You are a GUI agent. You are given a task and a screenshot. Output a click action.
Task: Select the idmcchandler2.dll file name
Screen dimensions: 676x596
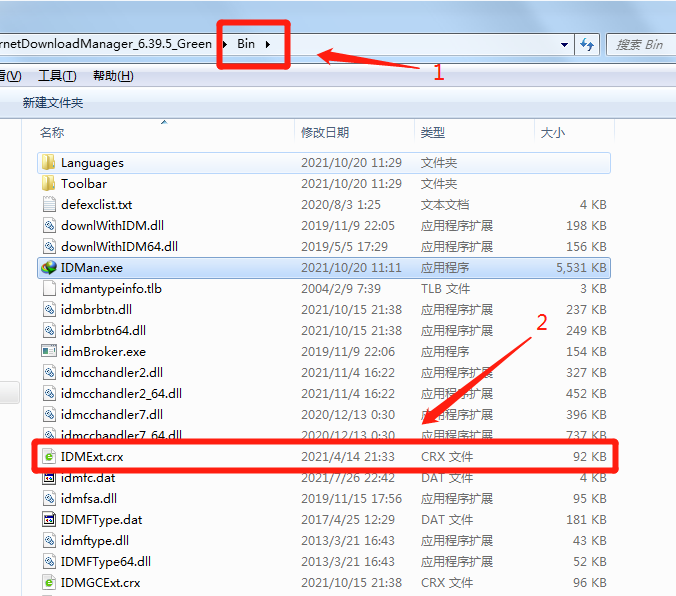pyautogui.click(x=112, y=373)
